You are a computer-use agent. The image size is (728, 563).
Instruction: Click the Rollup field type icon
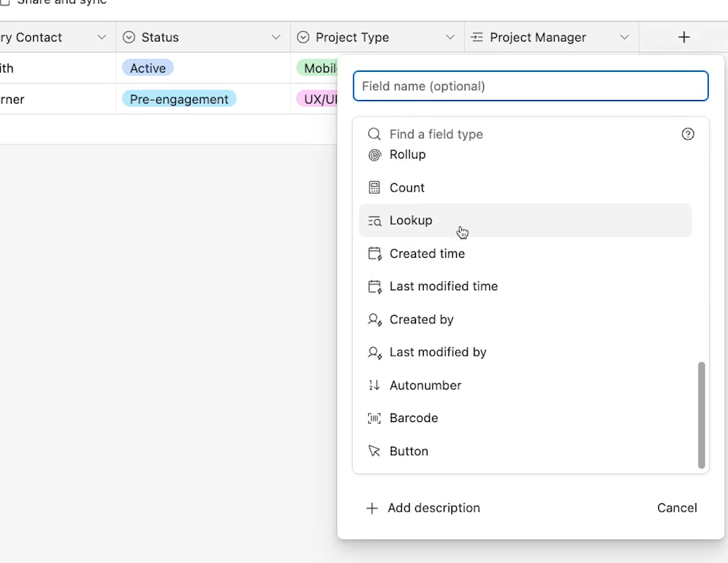click(x=375, y=155)
